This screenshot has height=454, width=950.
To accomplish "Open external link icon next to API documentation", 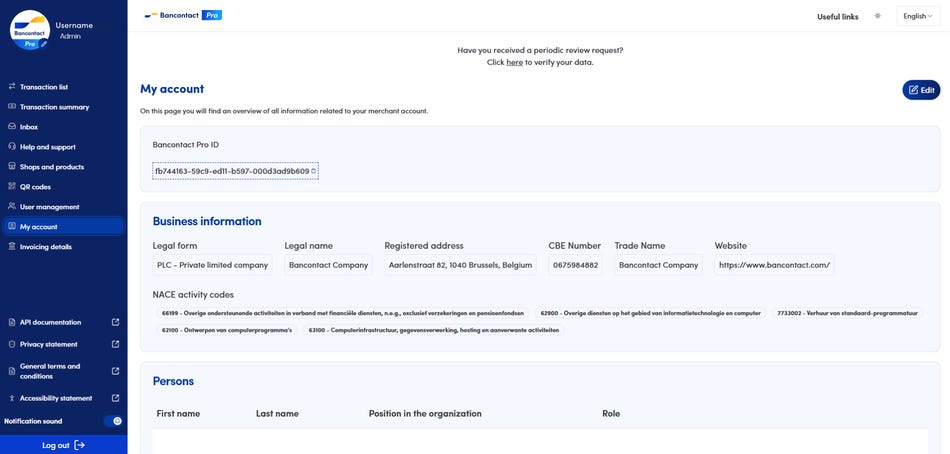I will pos(115,322).
